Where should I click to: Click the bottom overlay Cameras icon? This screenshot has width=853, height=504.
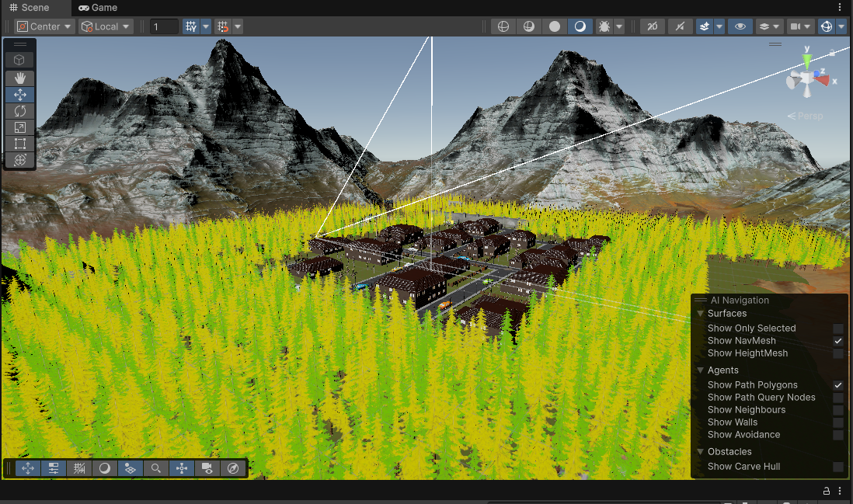pyautogui.click(x=207, y=468)
